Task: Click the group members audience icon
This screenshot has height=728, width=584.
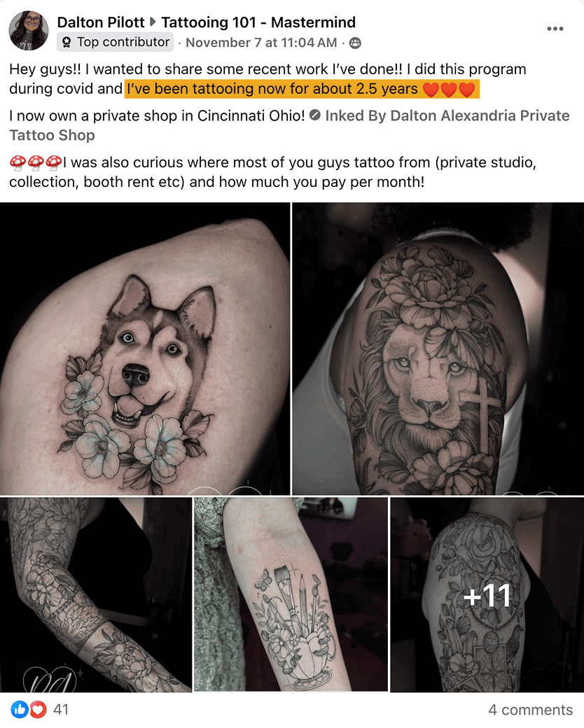Action: tap(355, 43)
